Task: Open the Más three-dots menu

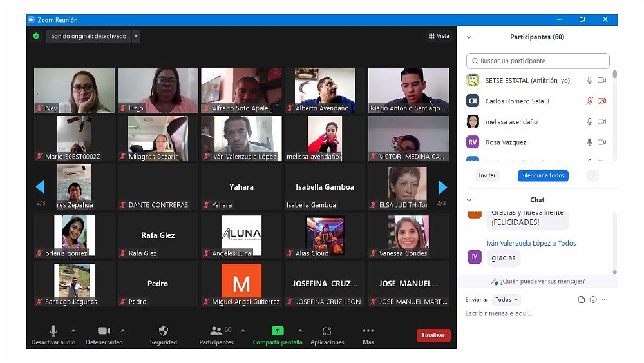Action: 368,331
